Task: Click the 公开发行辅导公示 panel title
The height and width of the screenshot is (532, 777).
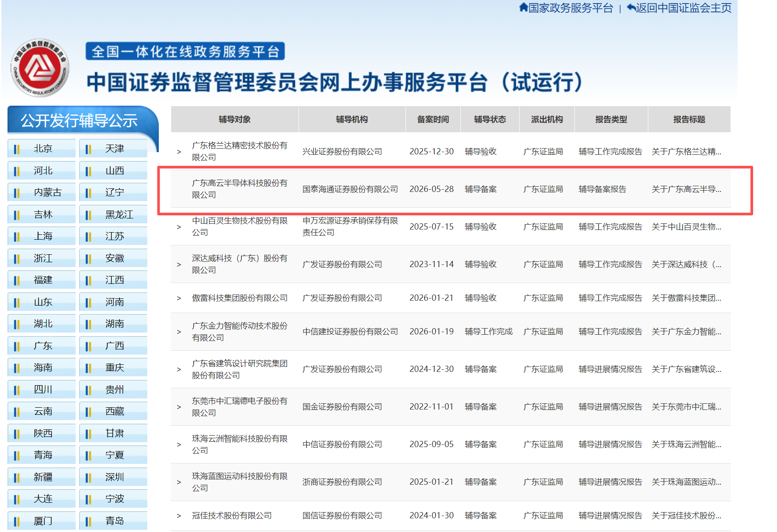Action: click(x=79, y=120)
